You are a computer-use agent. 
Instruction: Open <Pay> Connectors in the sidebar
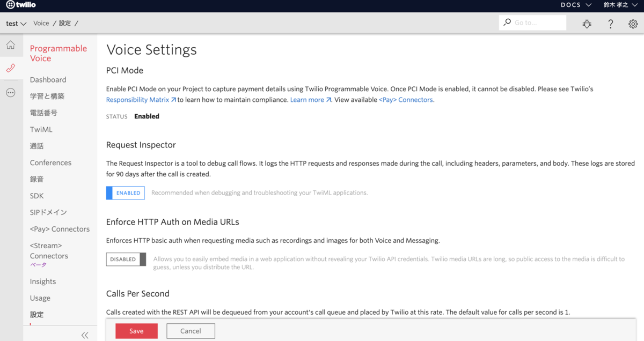pos(60,229)
